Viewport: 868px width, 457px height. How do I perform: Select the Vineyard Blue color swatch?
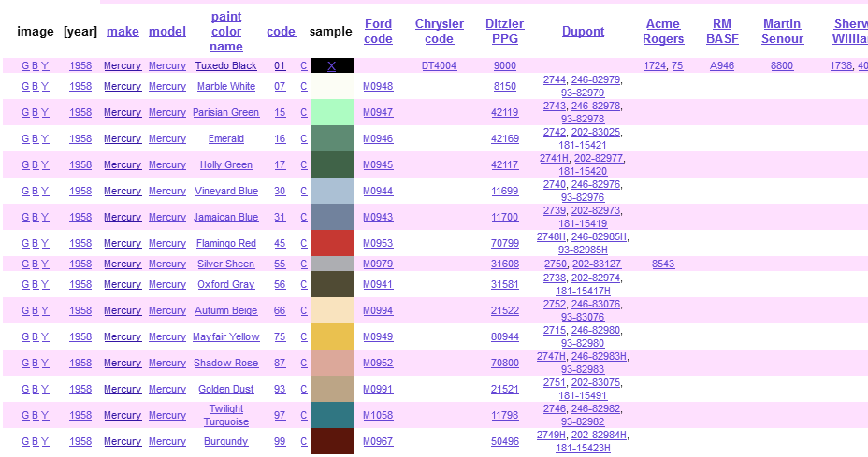(332, 191)
